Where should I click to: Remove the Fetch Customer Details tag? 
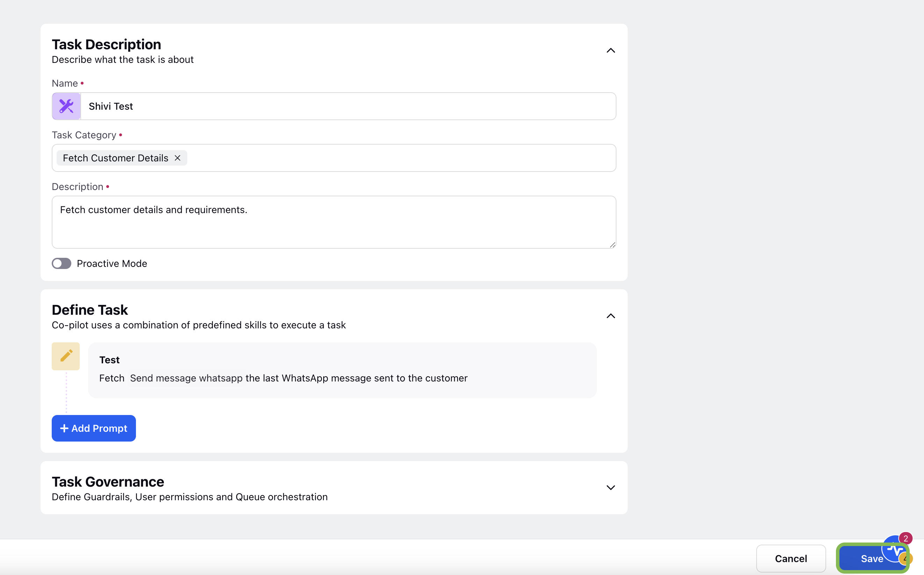tap(177, 158)
